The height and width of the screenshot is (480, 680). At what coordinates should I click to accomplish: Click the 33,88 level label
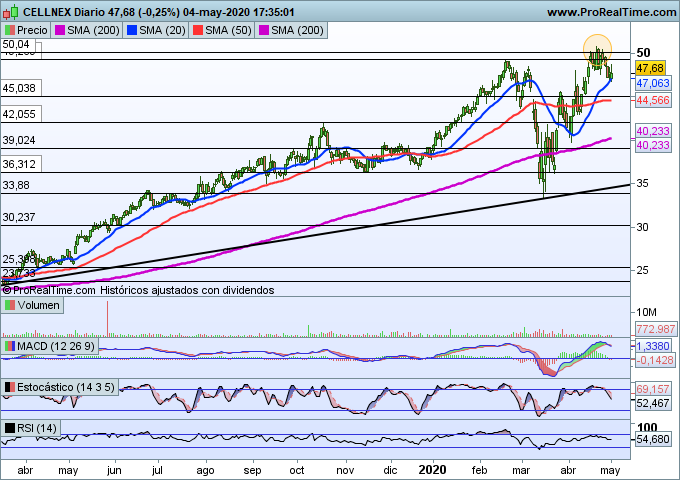coord(16,186)
